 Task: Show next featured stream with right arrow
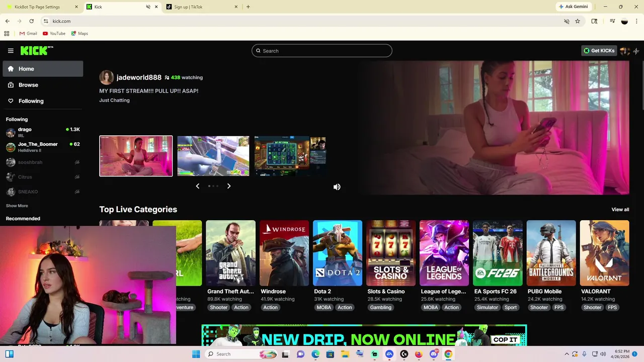(229, 186)
